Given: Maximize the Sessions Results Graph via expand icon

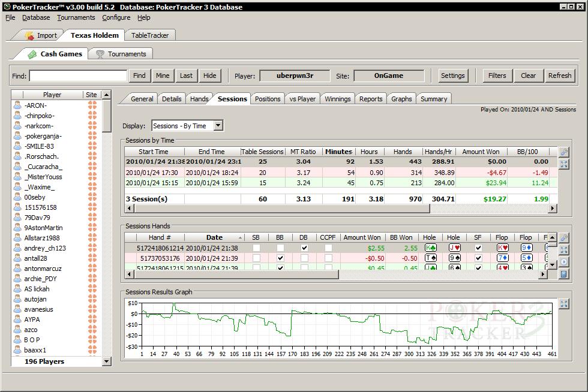Looking at the screenshot, I should (x=563, y=303).
